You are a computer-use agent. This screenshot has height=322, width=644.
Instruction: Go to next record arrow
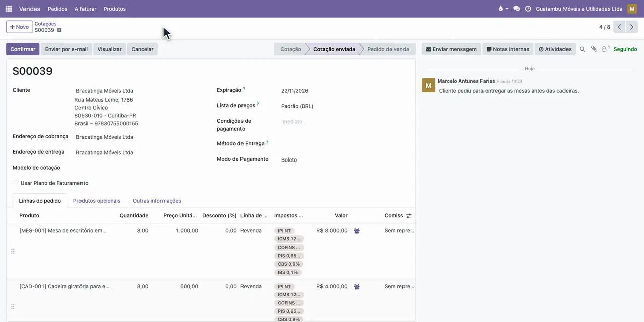click(x=632, y=27)
